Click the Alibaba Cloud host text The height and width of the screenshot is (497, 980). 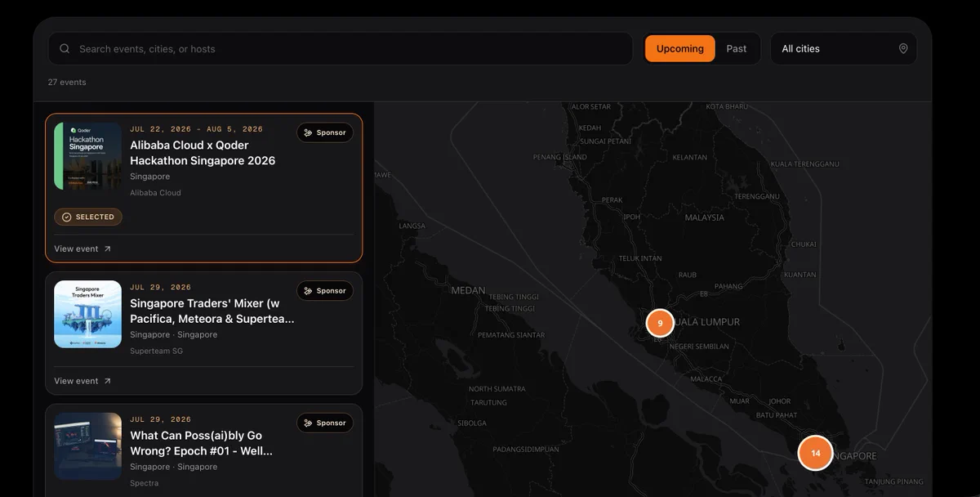[x=155, y=193]
